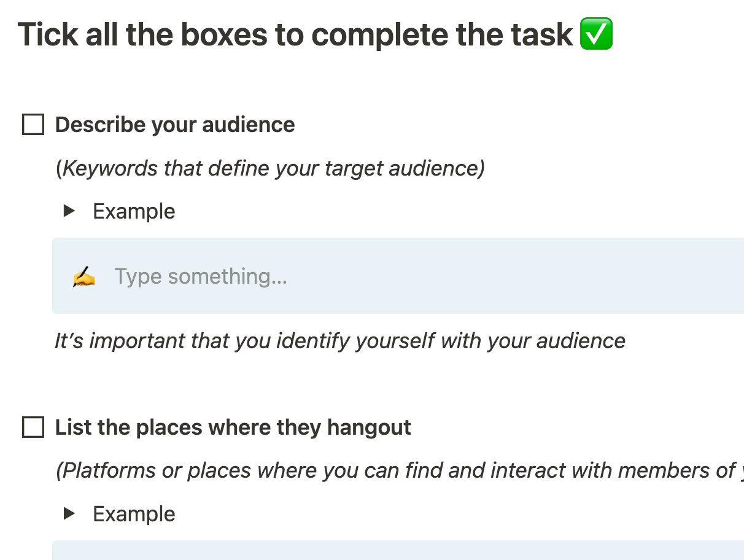Tick the 'Describe your audience' checkbox
The width and height of the screenshot is (744, 560).
(x=33, y=125)
